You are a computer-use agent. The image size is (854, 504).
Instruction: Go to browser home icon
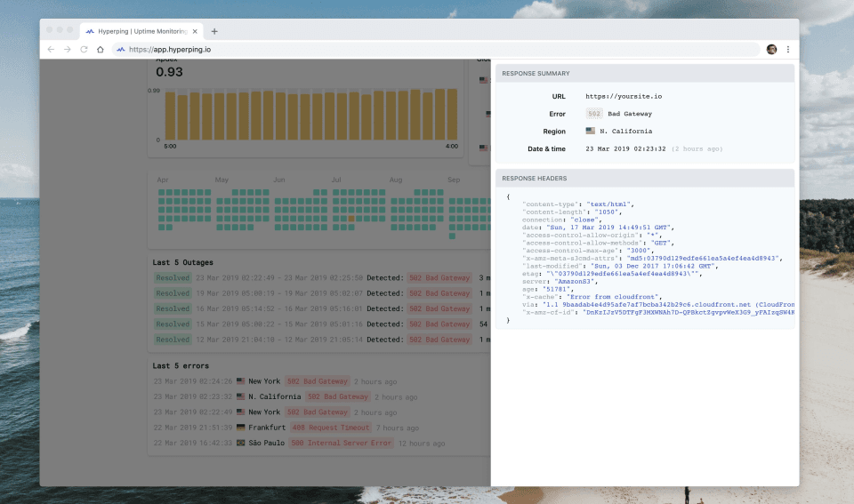point(101,50)
